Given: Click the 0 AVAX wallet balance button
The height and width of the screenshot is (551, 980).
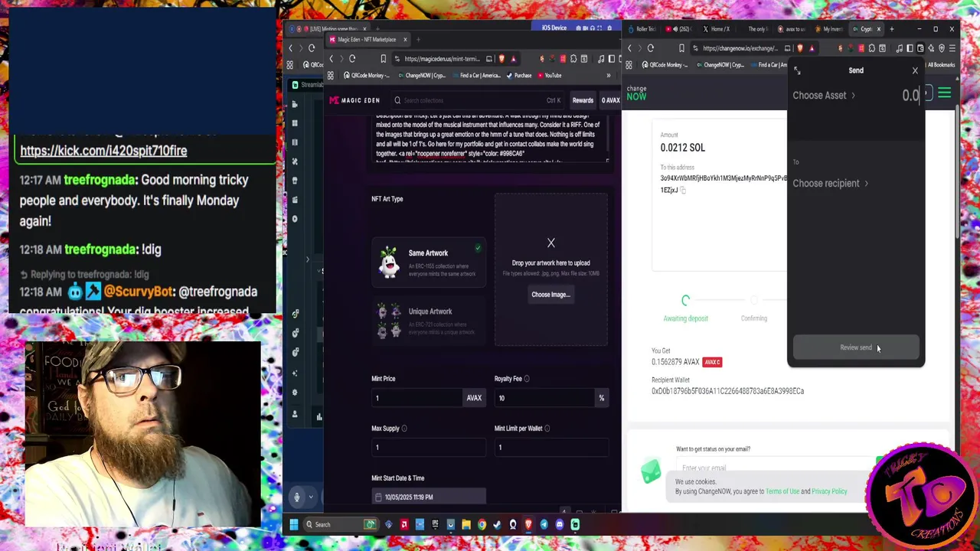Looking at the screenshot, I should pos(610,100).
